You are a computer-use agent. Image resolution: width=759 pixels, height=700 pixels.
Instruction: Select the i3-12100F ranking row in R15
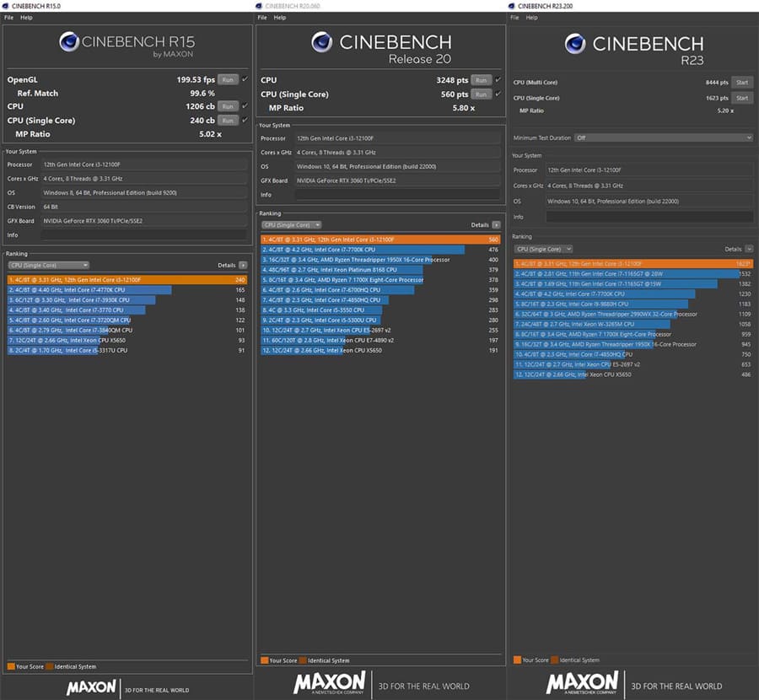(x=127, y=280)
